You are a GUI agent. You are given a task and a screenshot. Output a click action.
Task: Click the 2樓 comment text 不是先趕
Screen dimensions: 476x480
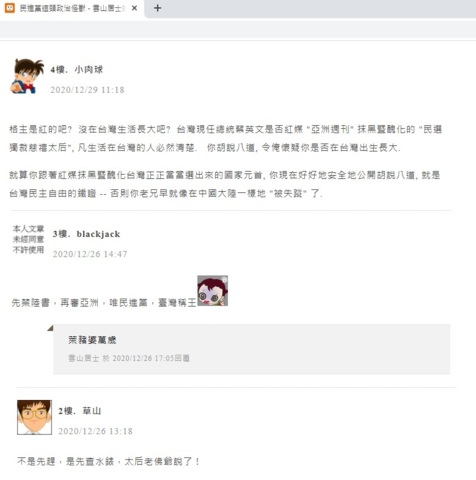[x=36, y=461]
